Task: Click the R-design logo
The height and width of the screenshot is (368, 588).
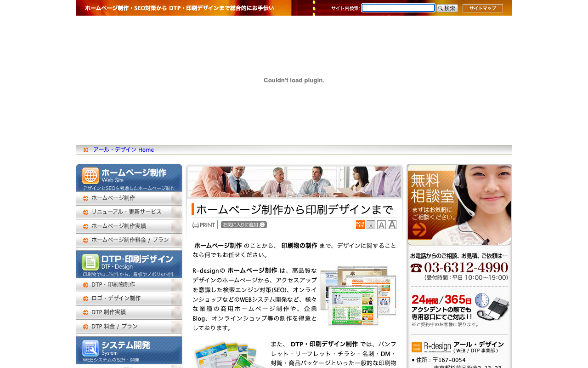Action: click(x=431, y=347)
